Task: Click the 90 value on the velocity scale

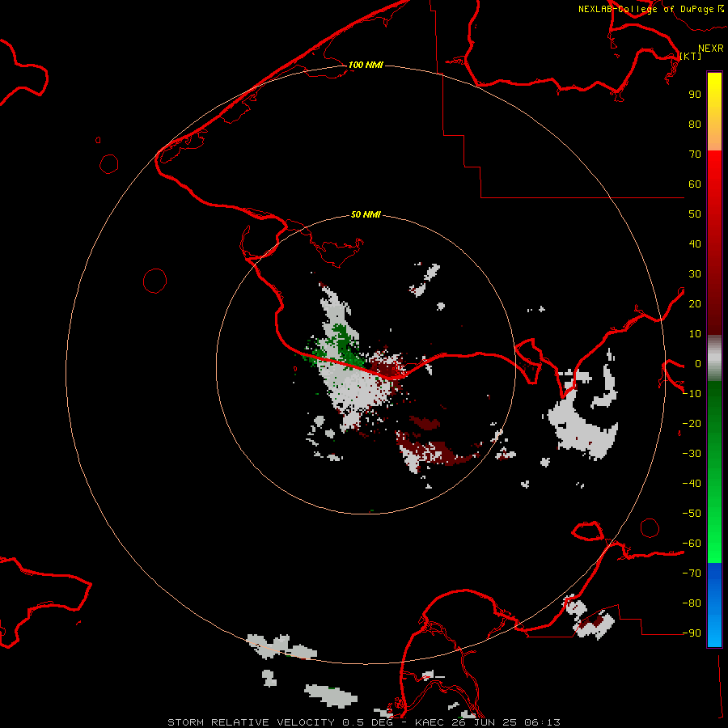Action: tap(695, 95)
